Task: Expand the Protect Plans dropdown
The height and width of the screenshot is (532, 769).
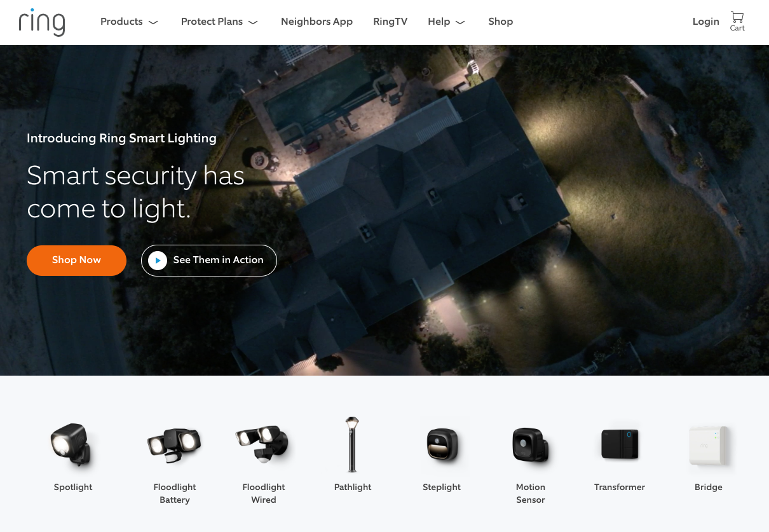Action: click(x=219, y=22)
